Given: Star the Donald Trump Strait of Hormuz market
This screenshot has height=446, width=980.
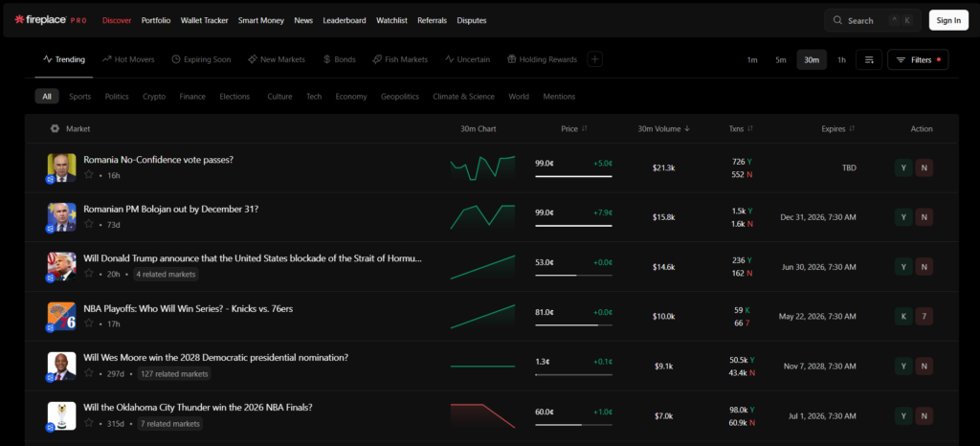Looking at the screenshot, I should 89,274.
